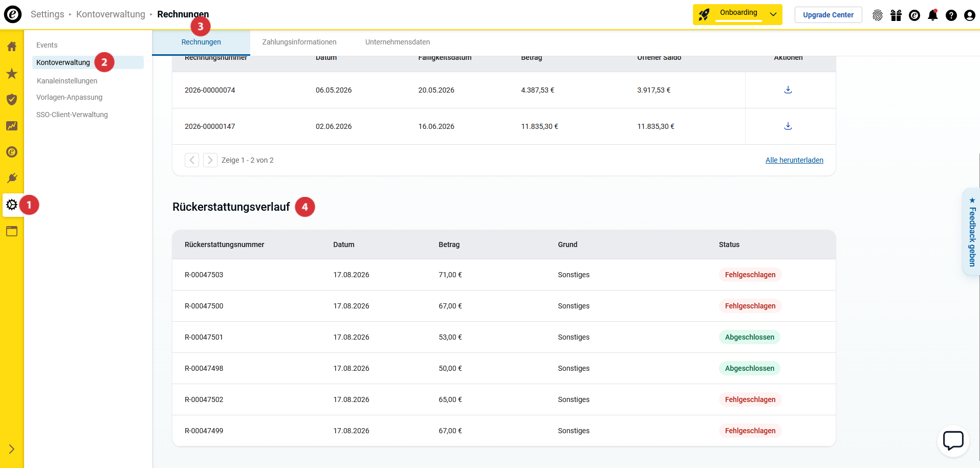
Task: Click the amount 11.835,30 € in Betrag column
Action: pyautogui.click(x=539, y=126)
